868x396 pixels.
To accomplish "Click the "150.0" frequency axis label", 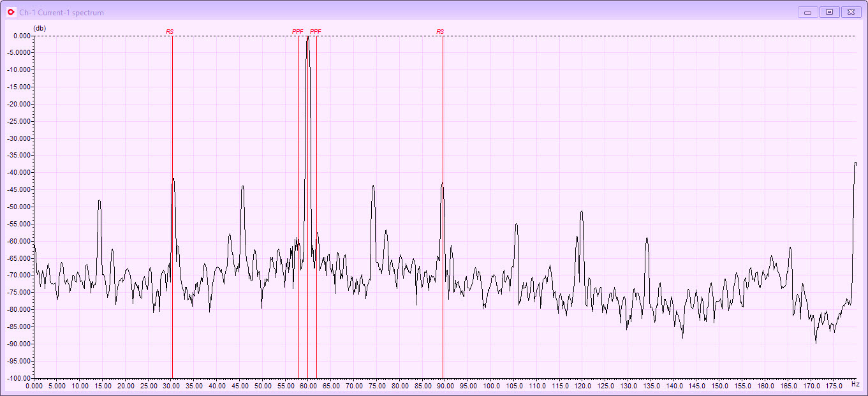I will pos(720,386).
